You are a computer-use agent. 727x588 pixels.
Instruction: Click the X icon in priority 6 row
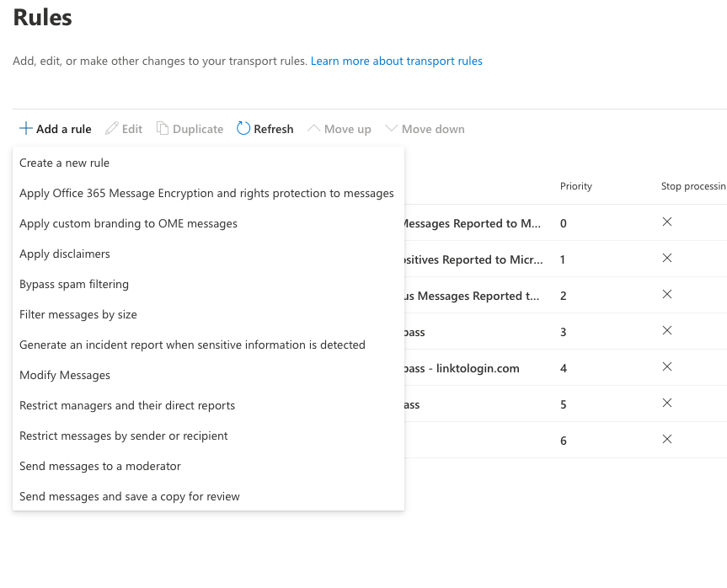pos(666,440)
